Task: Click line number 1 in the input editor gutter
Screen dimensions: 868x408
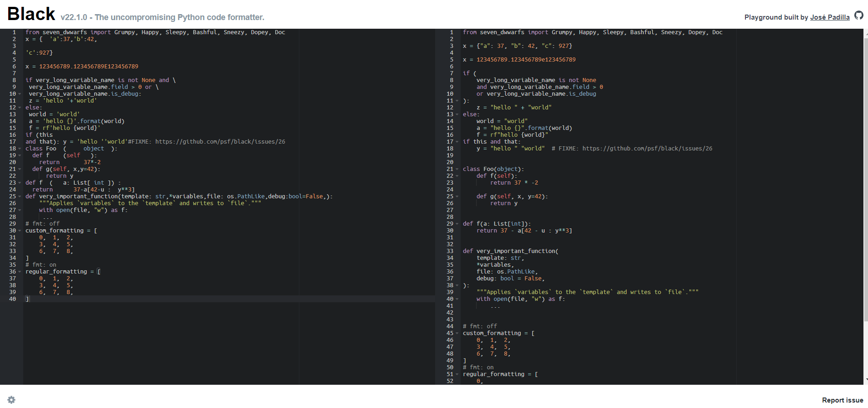Action: [14, 32]
